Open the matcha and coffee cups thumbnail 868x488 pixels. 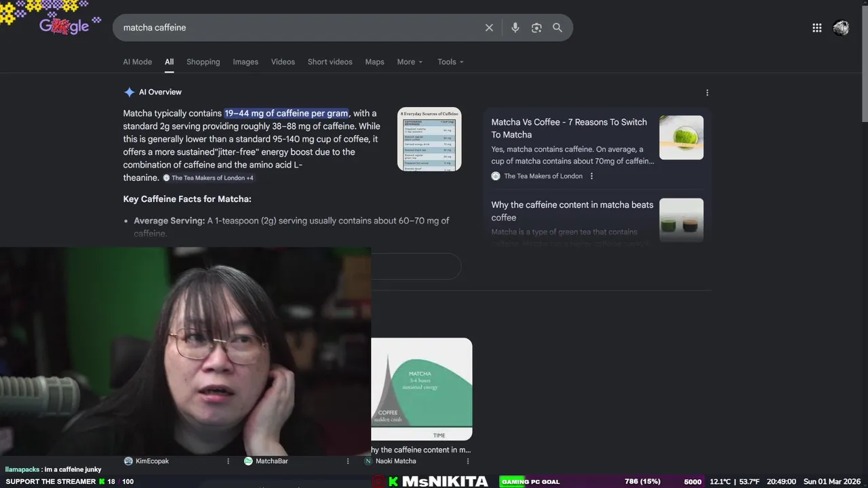pos(682,220)
